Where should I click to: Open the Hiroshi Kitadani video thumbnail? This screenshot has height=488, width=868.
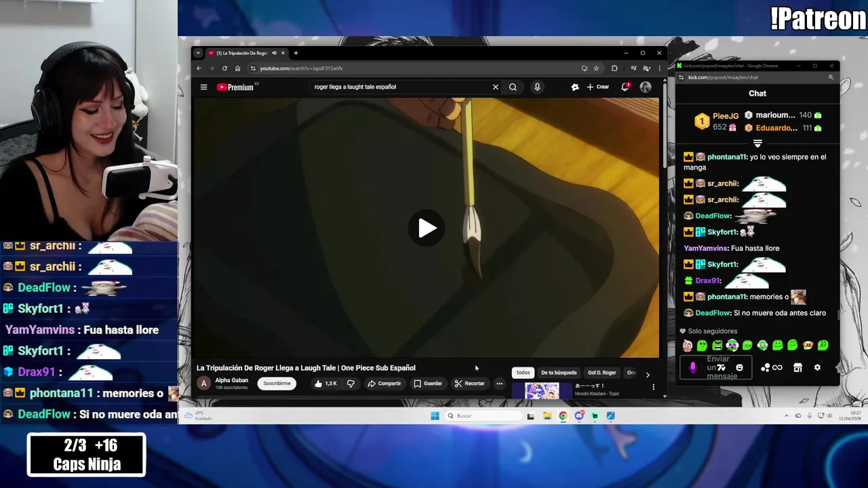(x=542, y=390)
